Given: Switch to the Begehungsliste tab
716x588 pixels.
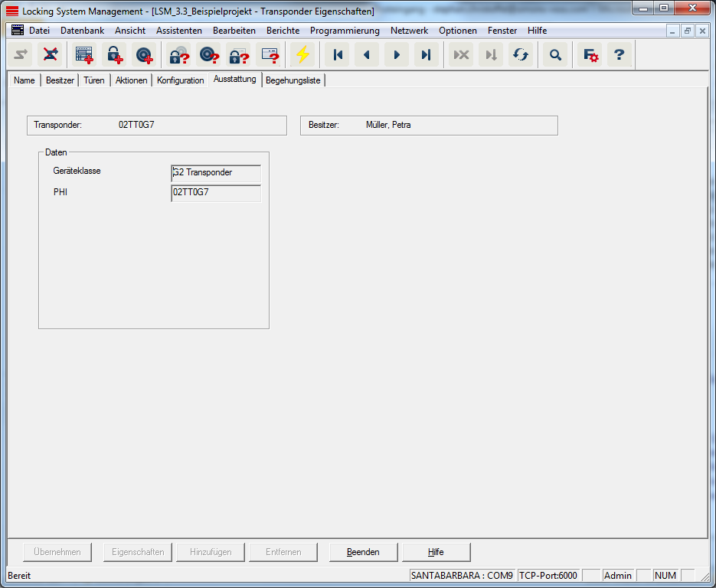Looking at the screenshot, I should click(x=293, y=80).
